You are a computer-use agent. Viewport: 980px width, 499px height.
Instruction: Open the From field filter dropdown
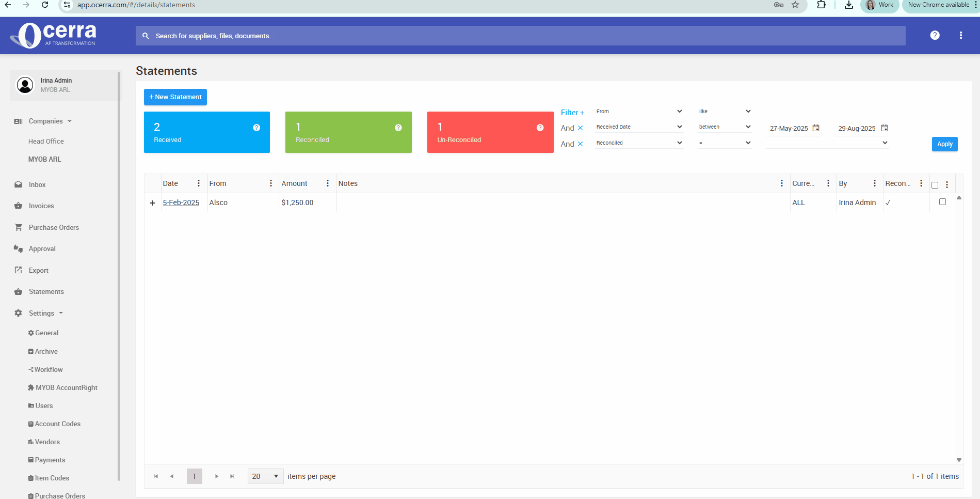pyautogui.click(x=639, y=112)
